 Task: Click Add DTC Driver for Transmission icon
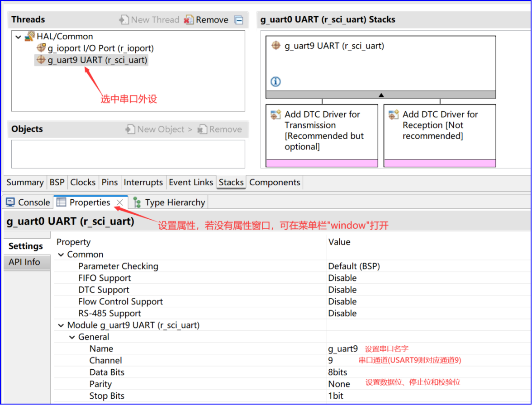point(275,114)
